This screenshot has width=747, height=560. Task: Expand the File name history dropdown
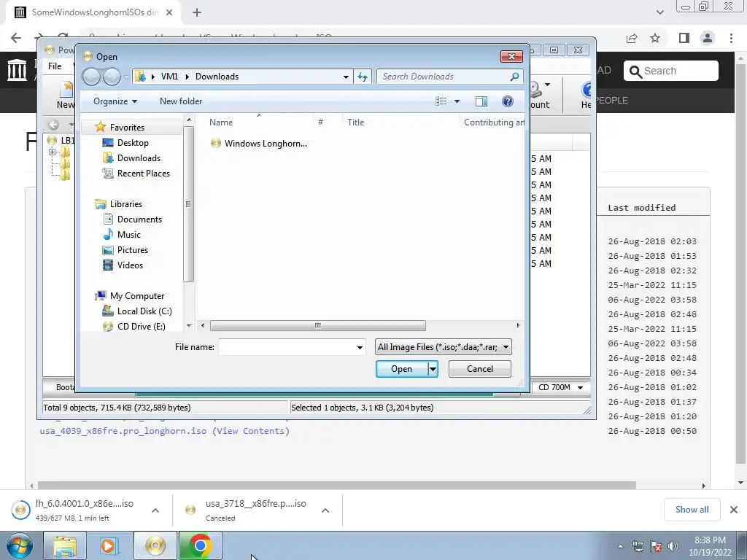pyautogui.click(x=360, y=347)
